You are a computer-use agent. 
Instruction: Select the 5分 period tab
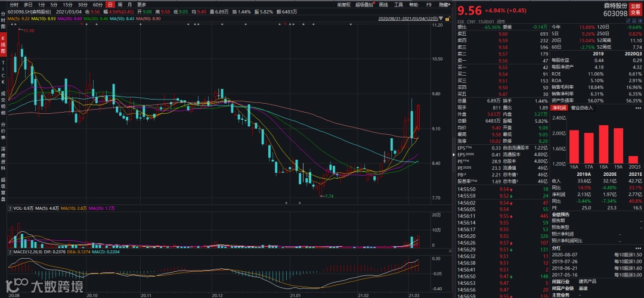[x=54, y=5]
